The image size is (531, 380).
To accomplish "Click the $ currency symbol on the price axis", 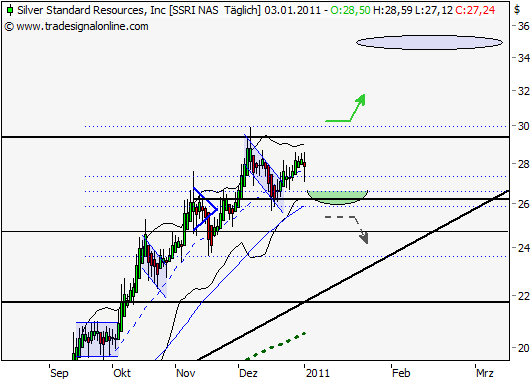I will coord(517,9).
